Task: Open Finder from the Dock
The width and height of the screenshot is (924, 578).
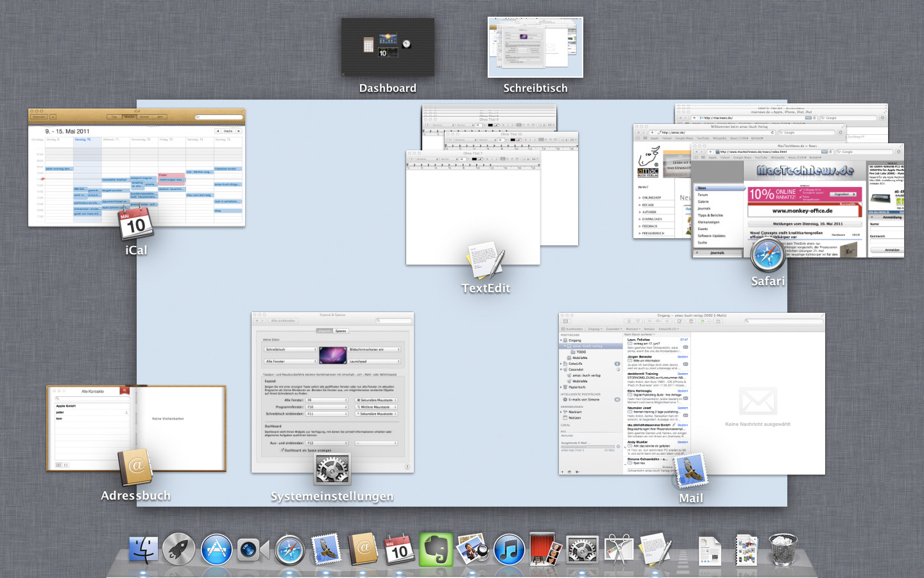Action: 144,550
